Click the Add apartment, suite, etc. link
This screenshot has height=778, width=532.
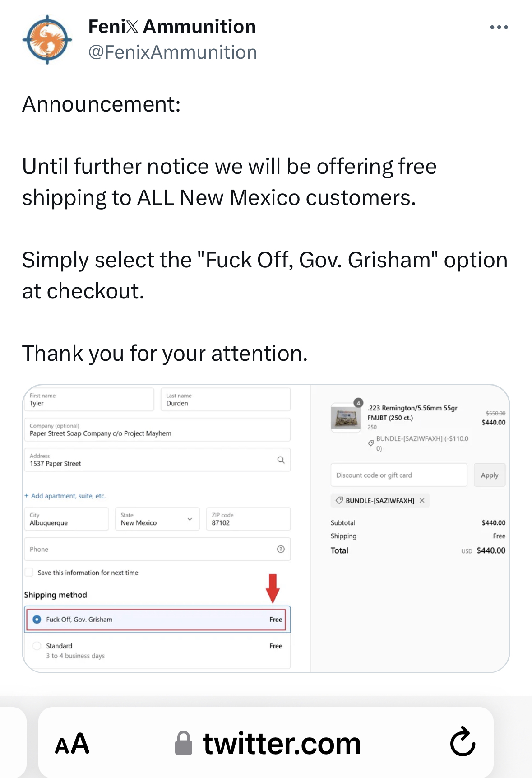[65, 496]
